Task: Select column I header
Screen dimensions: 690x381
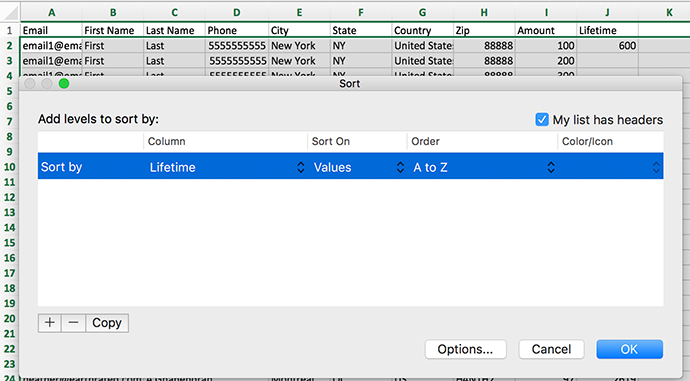Action: click(x=546, y=12)
